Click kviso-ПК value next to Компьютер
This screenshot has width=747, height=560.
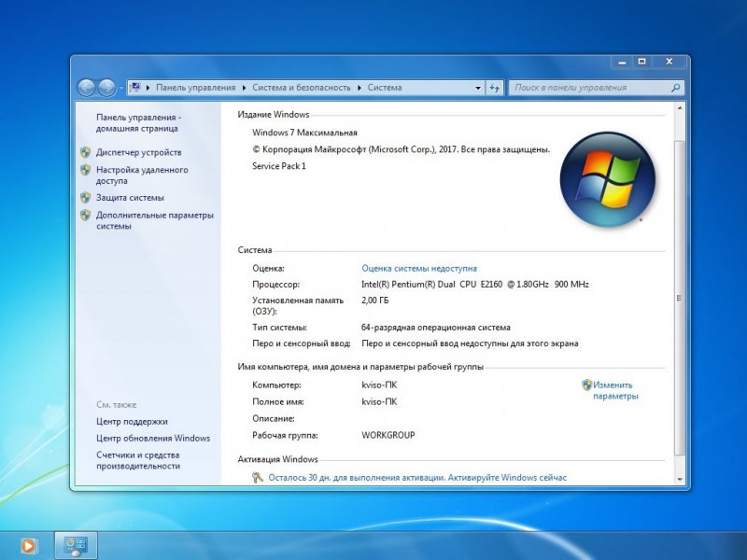pyautogui.click(x=379, y=385)
